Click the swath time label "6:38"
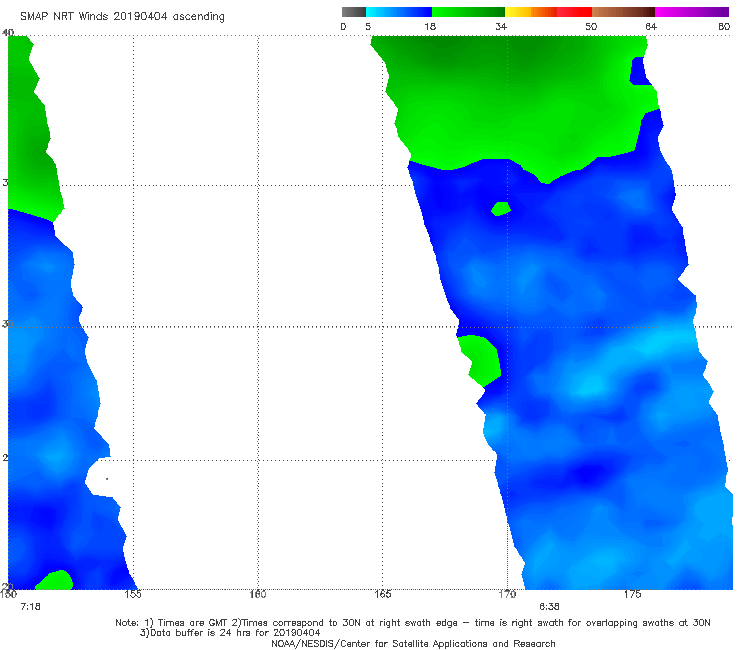 pos(549,607)
